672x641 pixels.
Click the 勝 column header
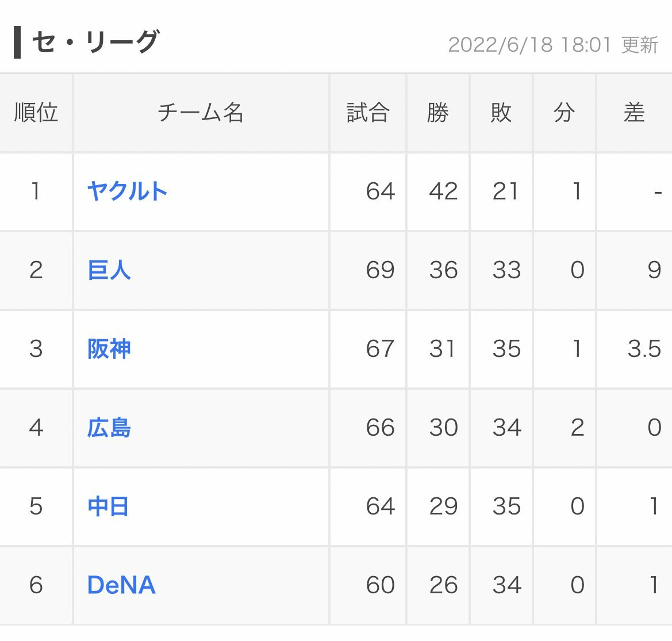tap(438, 113)
